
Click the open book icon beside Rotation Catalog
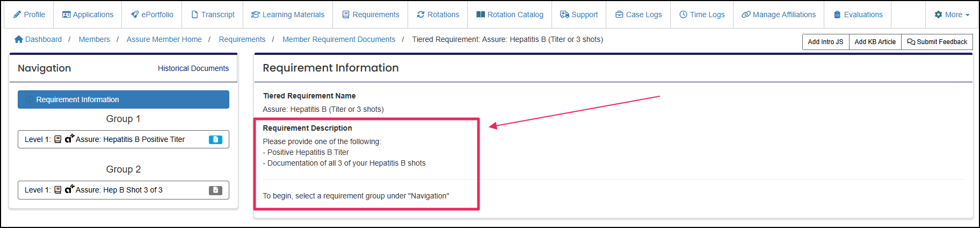481,15
